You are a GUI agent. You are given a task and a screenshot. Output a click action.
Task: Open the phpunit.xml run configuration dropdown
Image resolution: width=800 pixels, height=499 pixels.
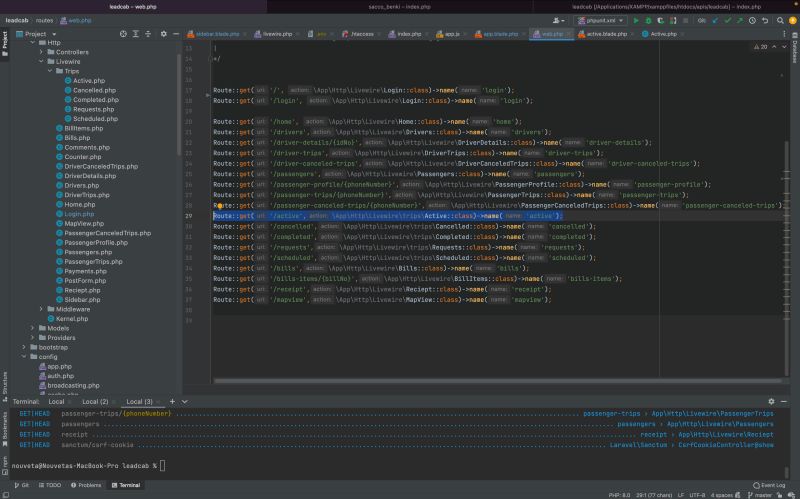[601, 20]
